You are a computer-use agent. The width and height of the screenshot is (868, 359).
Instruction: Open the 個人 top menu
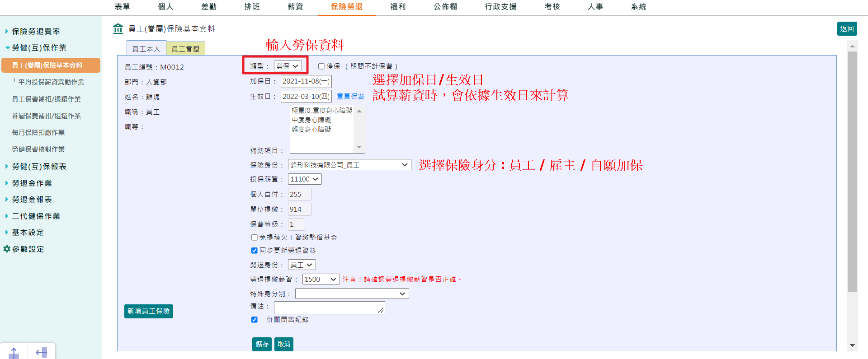165,7
